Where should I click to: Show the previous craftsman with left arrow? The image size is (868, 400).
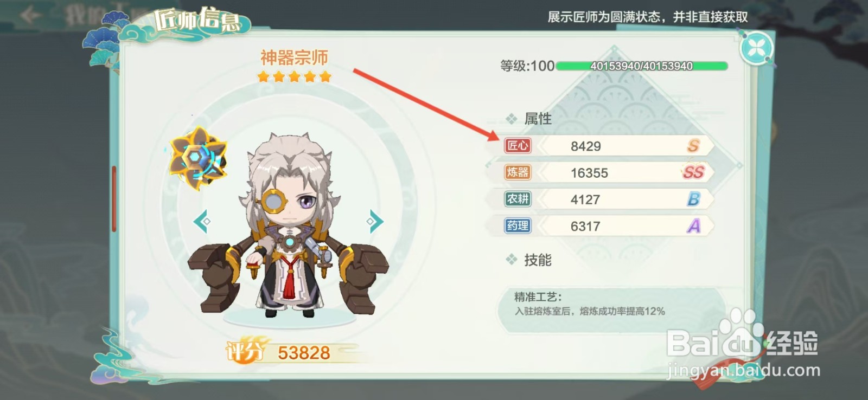coord(202,221)
